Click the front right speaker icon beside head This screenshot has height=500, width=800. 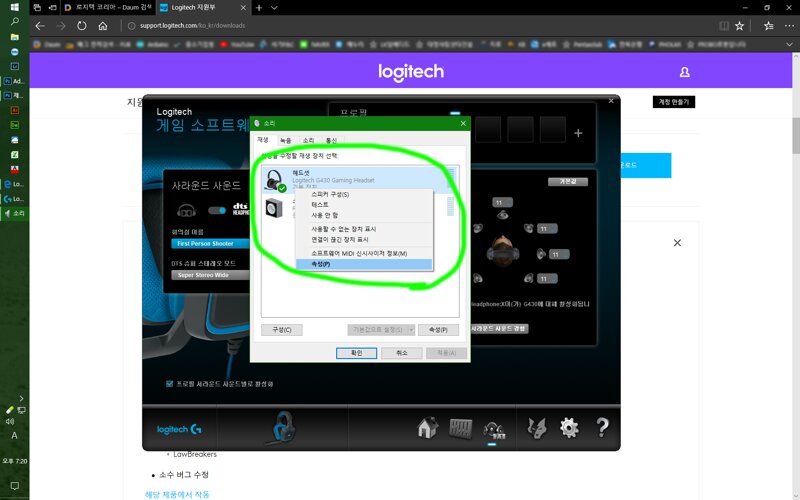(x=529, y=229)
